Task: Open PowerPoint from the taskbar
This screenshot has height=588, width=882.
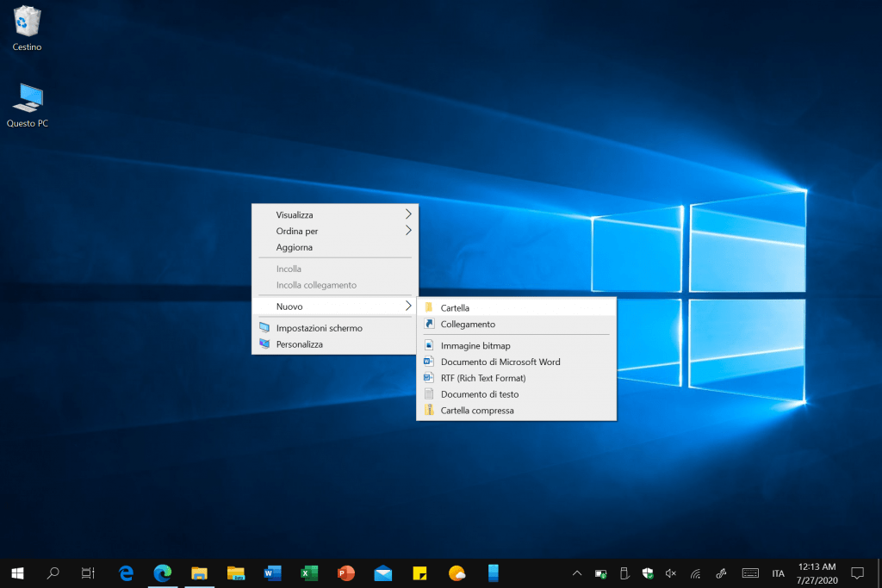Action: 346,573
